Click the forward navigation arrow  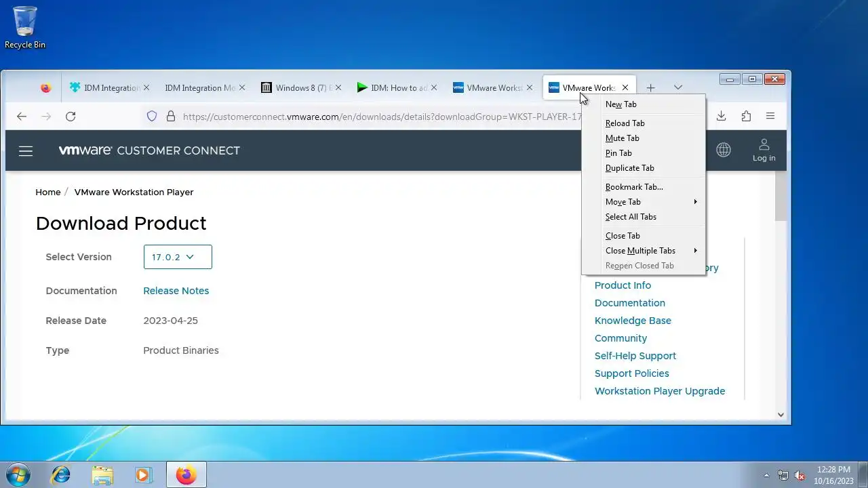click(46, 117)
